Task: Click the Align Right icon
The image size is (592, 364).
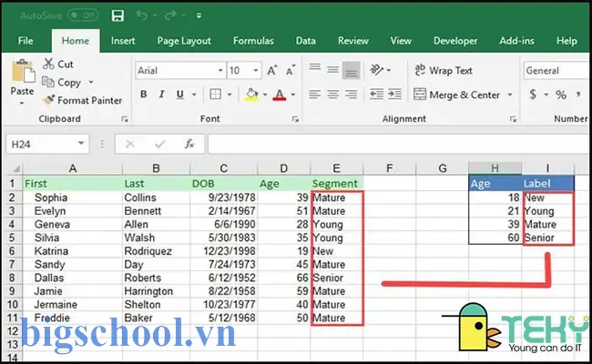Action: click(x=352, y=95)
